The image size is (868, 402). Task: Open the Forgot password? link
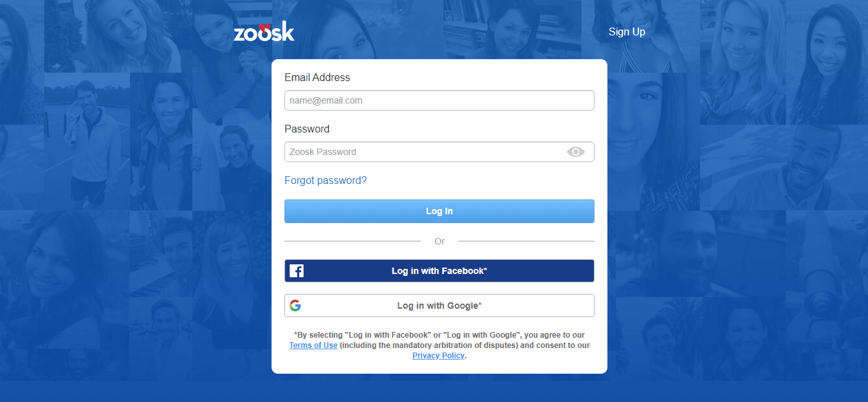point(326,181)
